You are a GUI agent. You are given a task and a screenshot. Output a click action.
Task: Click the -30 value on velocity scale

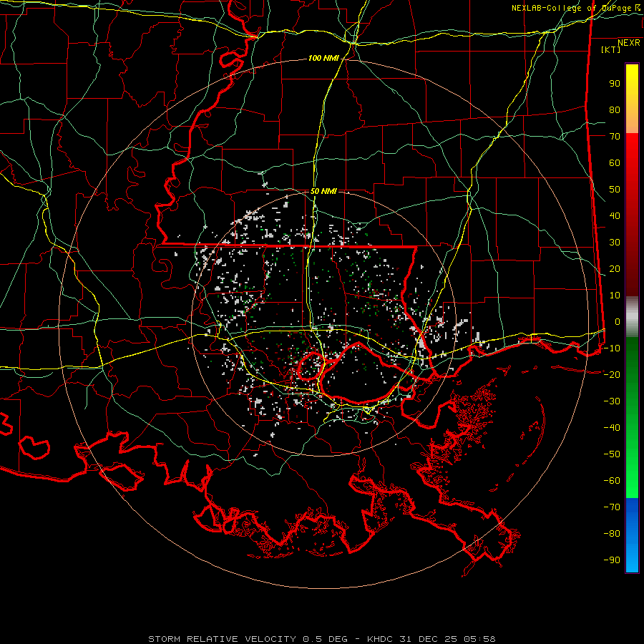tap(612, 401)
